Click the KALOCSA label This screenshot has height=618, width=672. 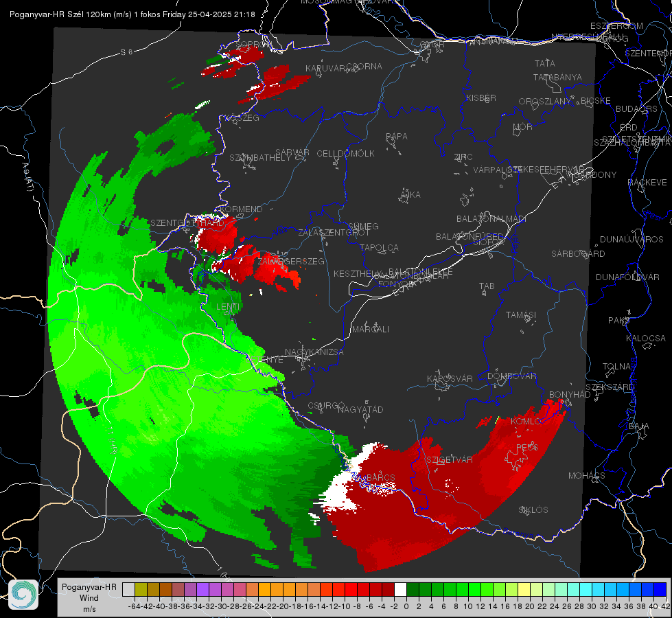point(645,339)
